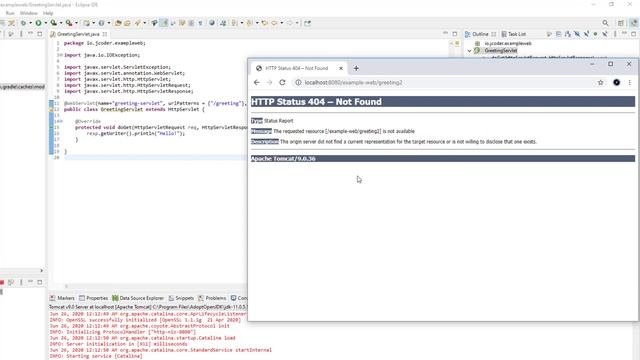Switch to the Task List tab
Image resolution: width=640 pixels, height=360 pixels.
[513, 34]
